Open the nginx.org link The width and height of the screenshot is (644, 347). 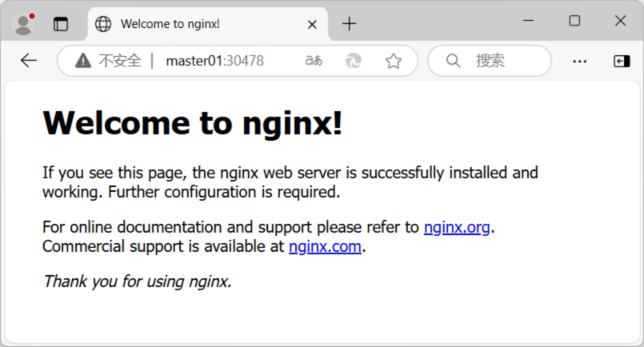point(457,227)
